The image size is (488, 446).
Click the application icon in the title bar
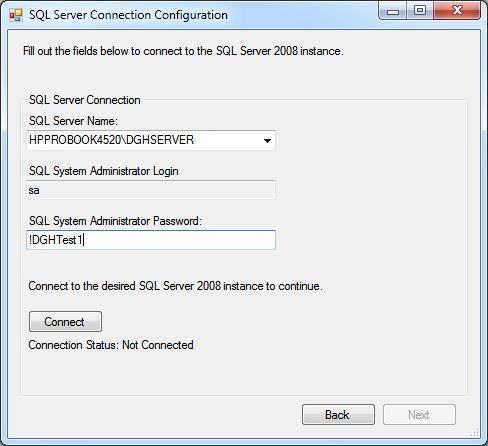point(16,15)
